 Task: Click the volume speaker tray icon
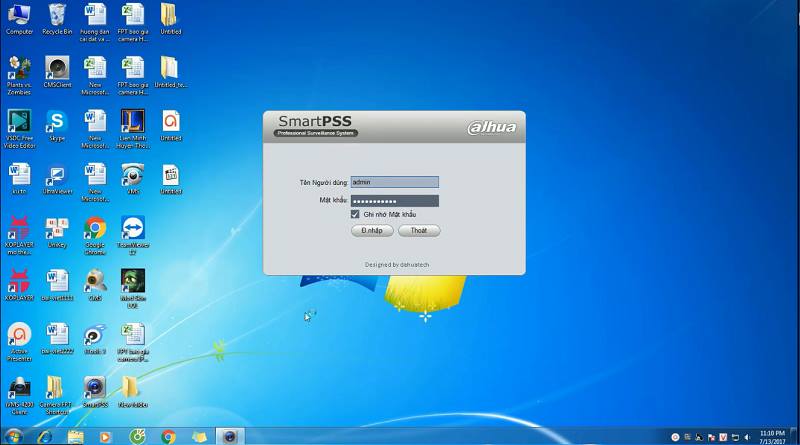[747, 437]
